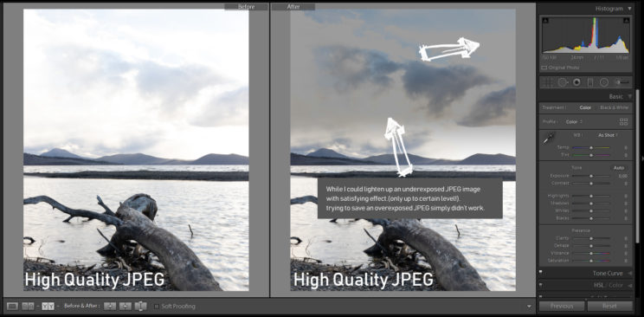Collapse the Histogram panel
Viewport: 644px width, 317px height.
pos(629,8)
